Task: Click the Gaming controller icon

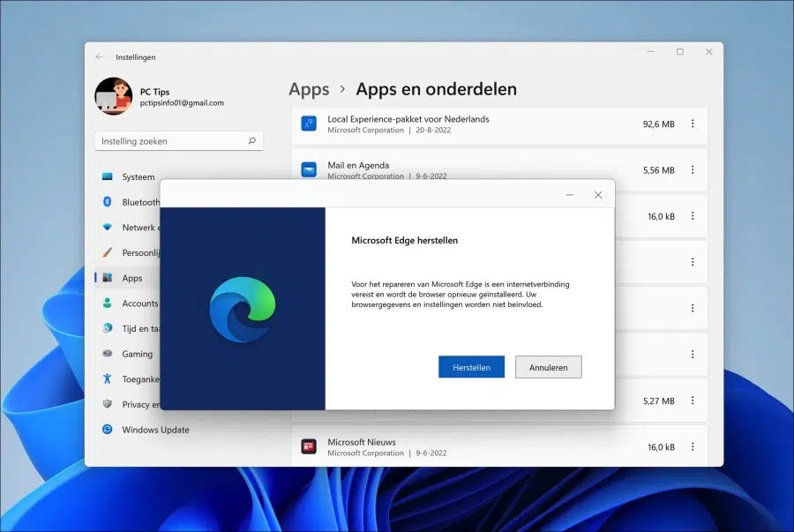Action: coord(108,353)
